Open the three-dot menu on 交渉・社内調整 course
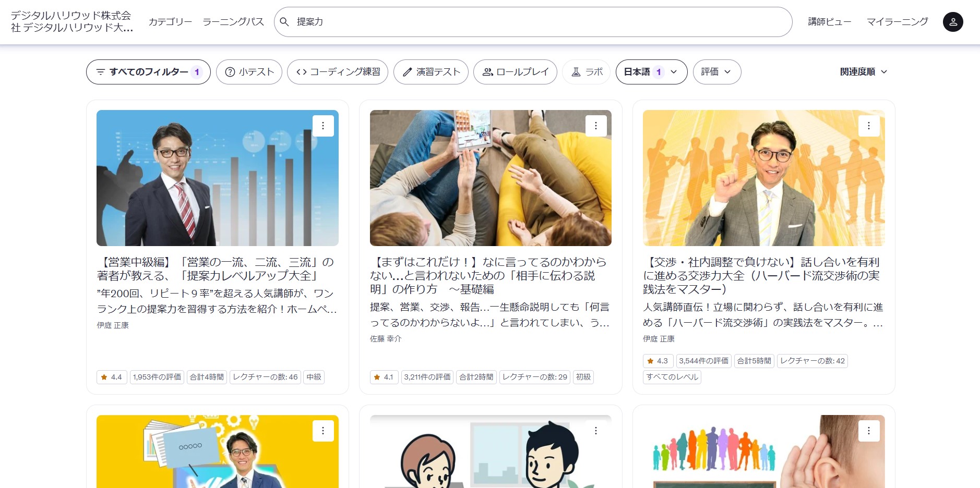This screenshot has height=488, width=980. pos(868,126)
